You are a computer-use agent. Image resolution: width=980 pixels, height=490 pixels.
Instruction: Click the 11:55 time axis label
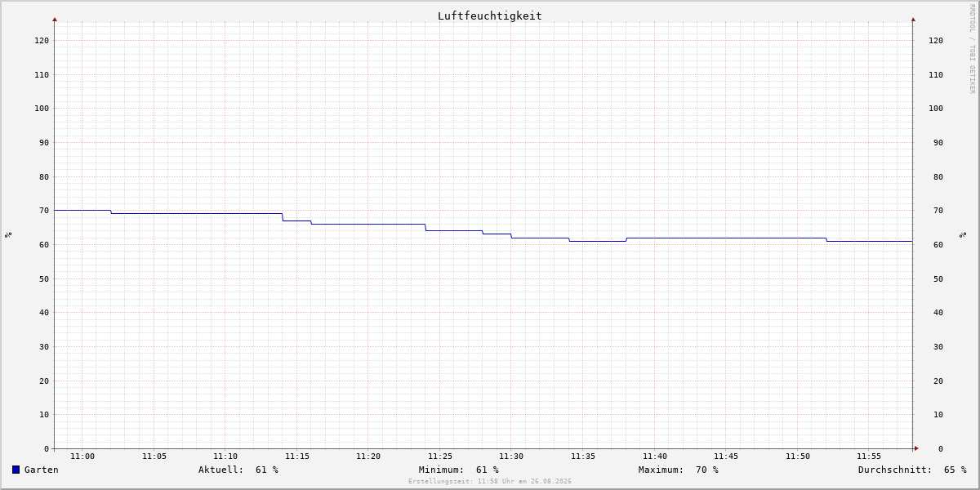click(869, 457)
